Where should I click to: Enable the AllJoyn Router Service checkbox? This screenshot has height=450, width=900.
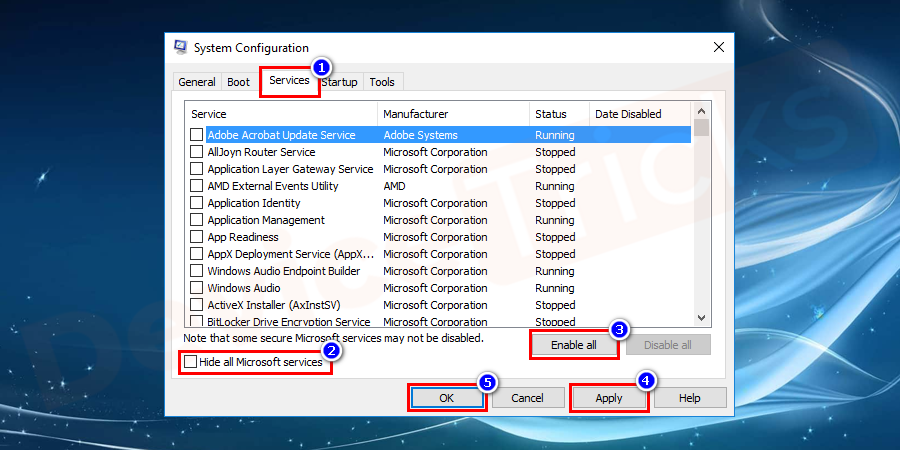click(x=196, y=152)
